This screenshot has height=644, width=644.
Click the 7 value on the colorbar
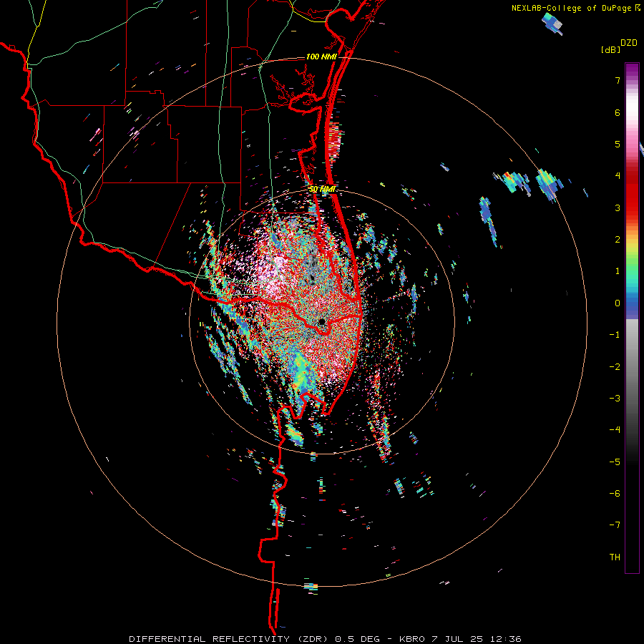[x=618, y=80]
